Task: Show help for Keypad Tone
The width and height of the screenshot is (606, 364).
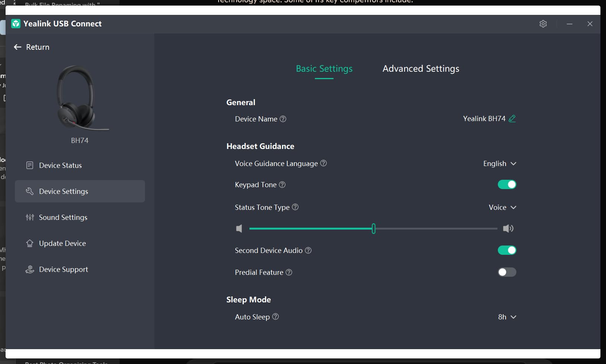Action: tap(282, 185)
